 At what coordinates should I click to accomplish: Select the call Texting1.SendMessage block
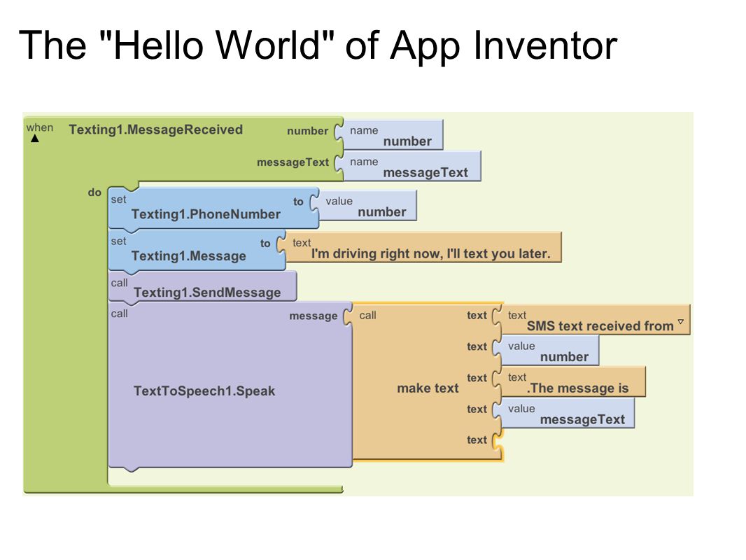point(202,286)
